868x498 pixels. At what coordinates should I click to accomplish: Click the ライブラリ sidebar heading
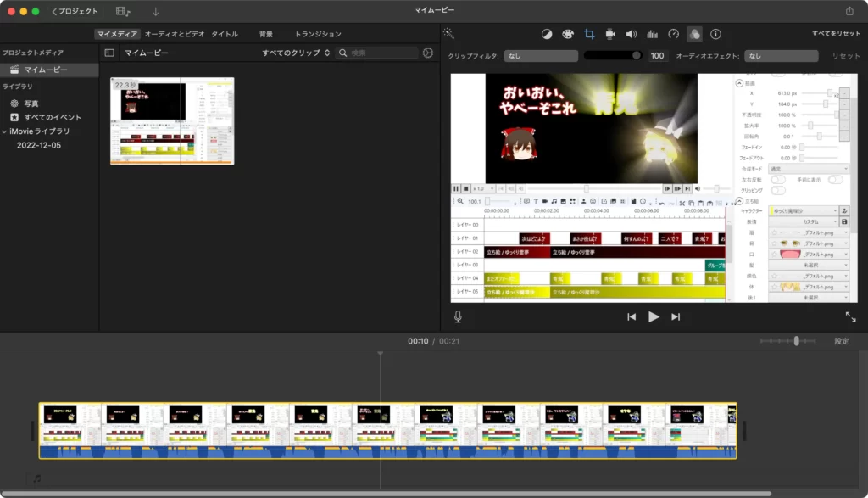point(17,87)
